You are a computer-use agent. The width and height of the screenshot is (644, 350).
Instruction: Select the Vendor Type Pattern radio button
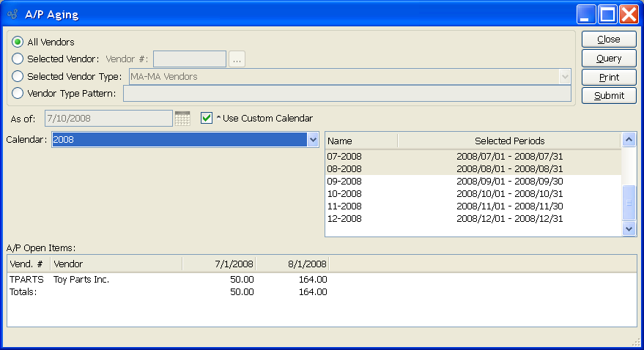[x=18, y=93]
